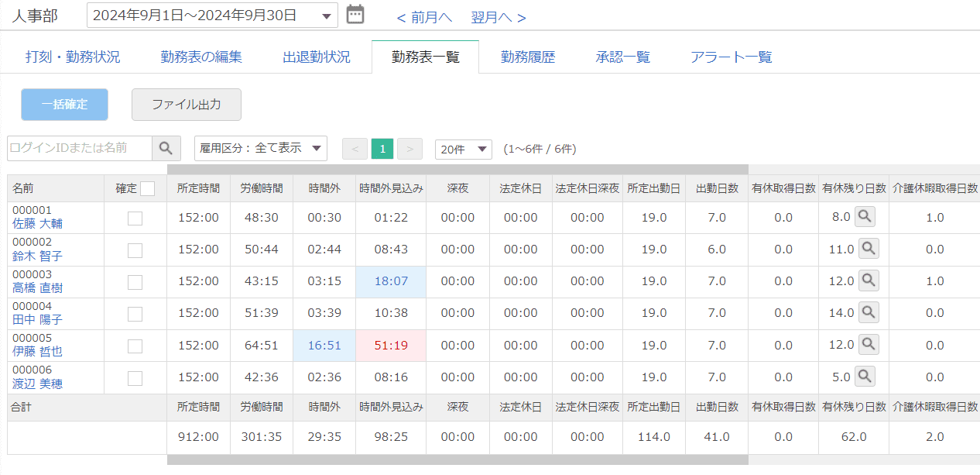The image size is (980, 475).
Task: Click the ファイル出力 button
Action: [187, 105]
